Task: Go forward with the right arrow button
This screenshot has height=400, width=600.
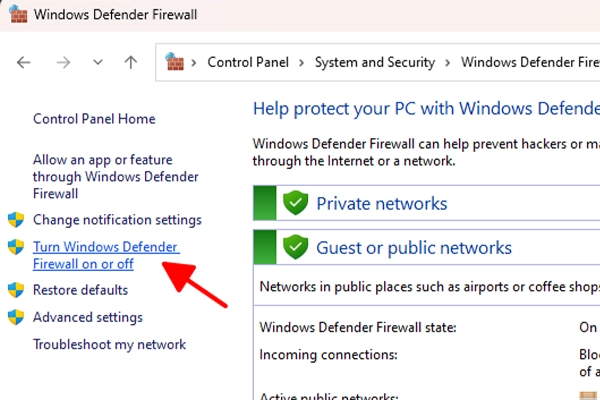Action: (x=63, y=62)
